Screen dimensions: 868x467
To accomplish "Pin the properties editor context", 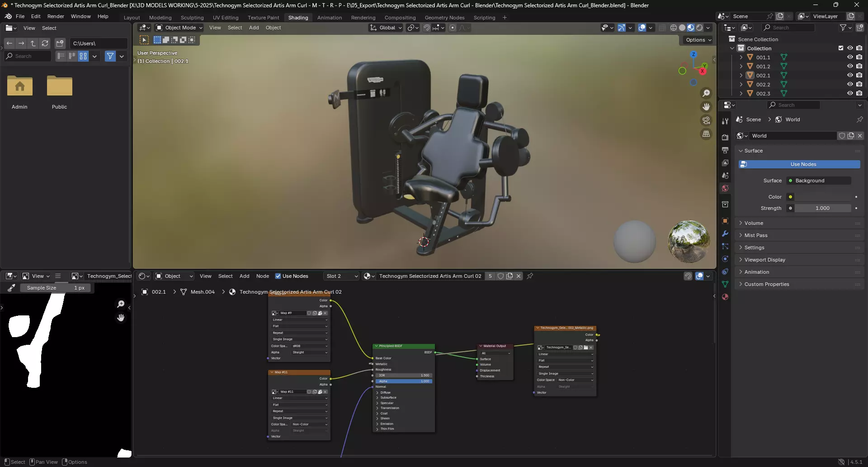I will [x=859, y=119].
